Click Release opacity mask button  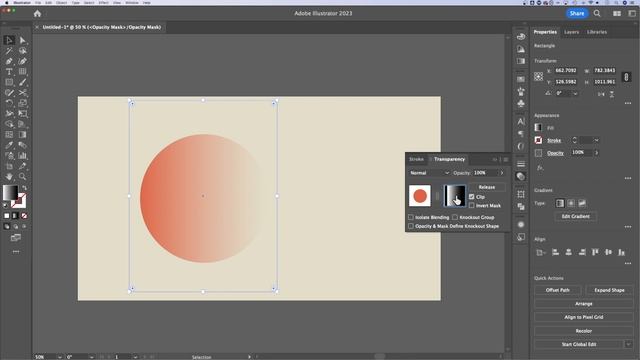(x=487, y=187)
